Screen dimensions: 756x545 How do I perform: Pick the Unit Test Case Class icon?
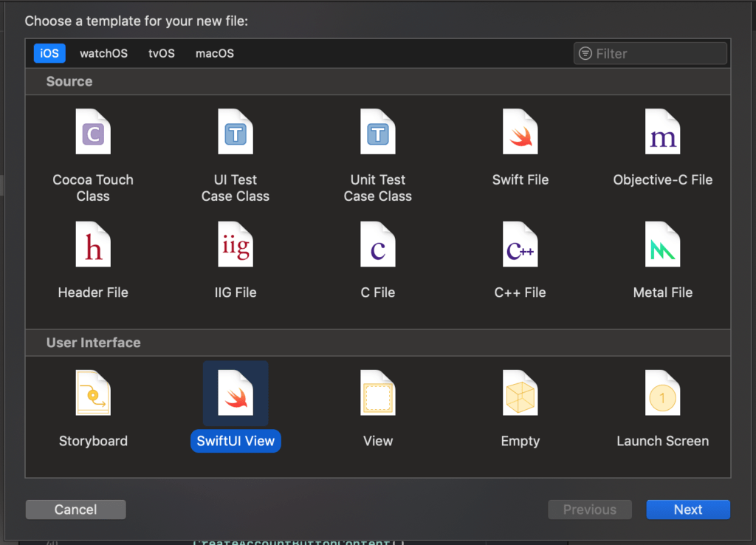pos(378,131)
